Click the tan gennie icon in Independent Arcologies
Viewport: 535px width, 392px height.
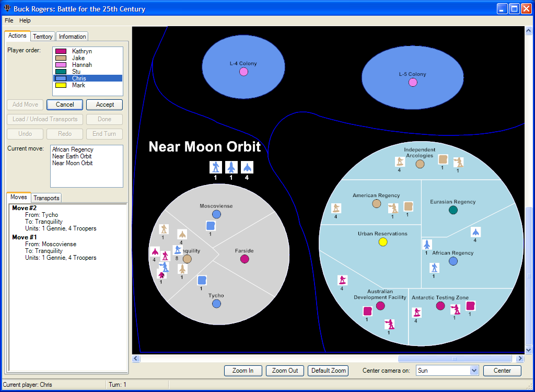coord(459,162)
